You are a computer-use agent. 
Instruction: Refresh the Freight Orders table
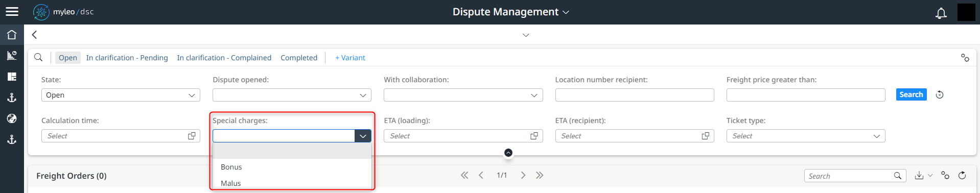[962, 175]
